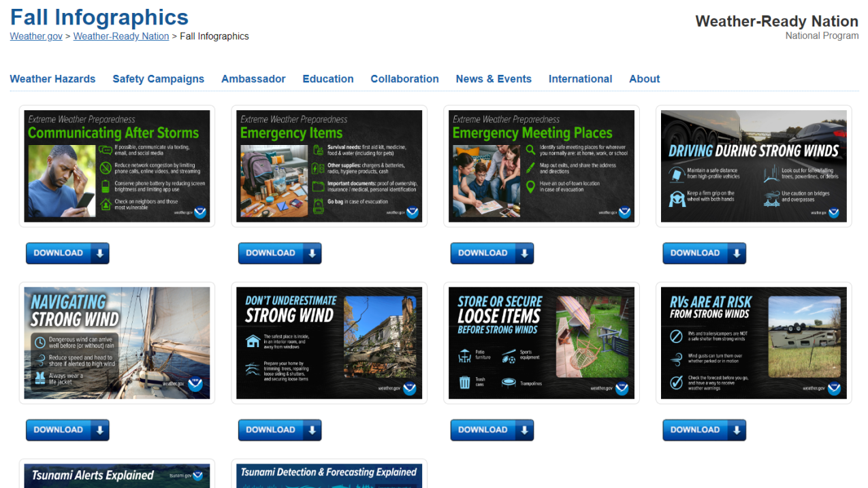Click download arrow icon under Don't Underestimate Strong Wind

(312, 430)
